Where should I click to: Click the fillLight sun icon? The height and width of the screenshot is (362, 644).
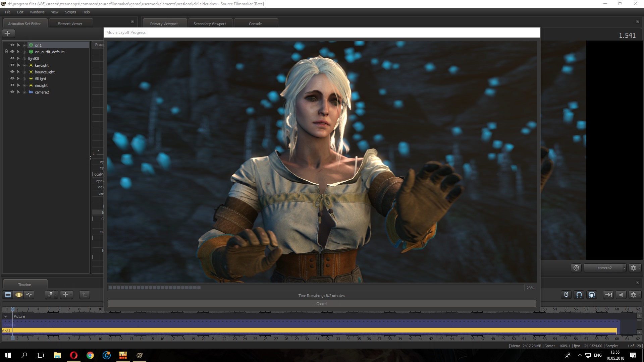point(31,79)
